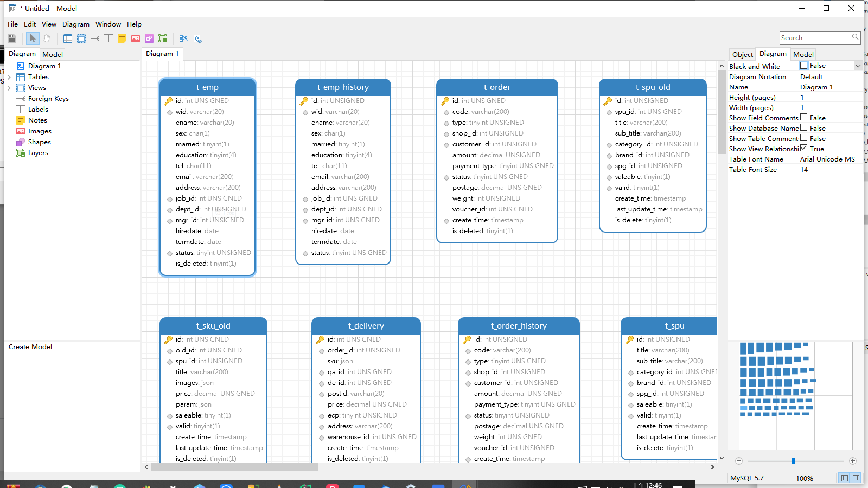Click the Table Font Name value
Image resolution: width=868 pixels, height=488 pixels.
pyautogui.click(x=827, y=159)
